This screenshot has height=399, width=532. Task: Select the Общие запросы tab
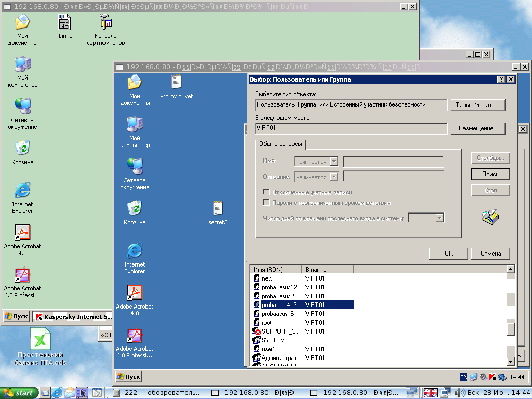tap(280, 144)
